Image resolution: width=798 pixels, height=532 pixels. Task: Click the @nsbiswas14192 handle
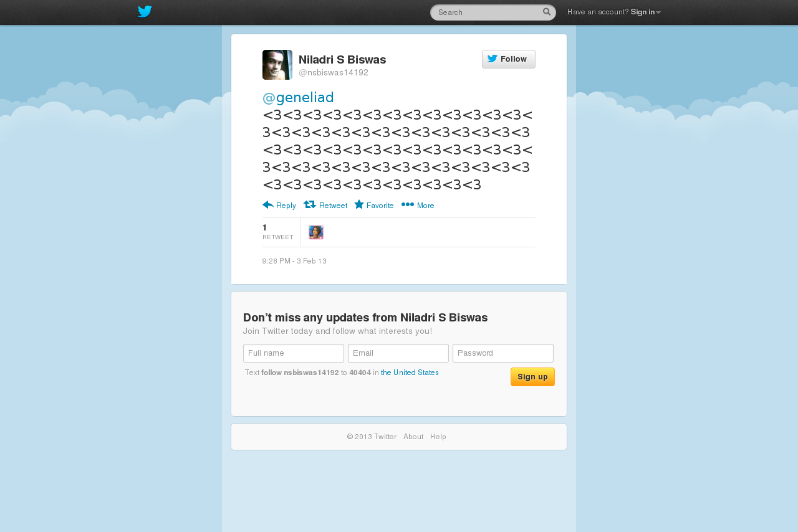[x=334, y=73]
